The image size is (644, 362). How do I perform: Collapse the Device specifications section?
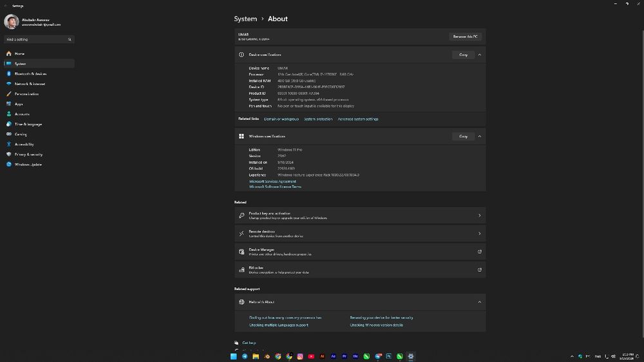[x=479, y=55]
